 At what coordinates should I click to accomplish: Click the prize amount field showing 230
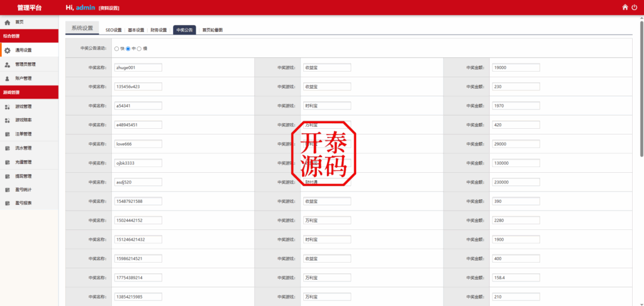click(516, 87)
